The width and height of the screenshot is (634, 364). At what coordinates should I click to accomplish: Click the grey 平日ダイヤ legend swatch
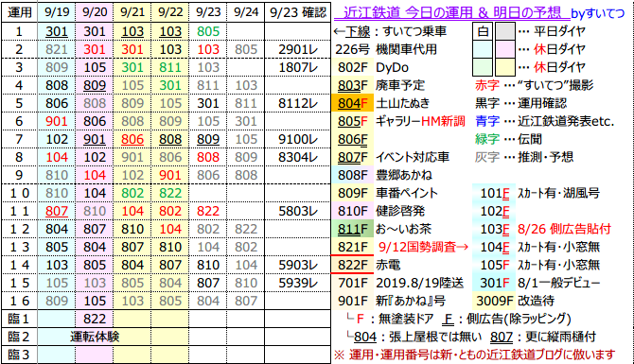tap(505, 31)
